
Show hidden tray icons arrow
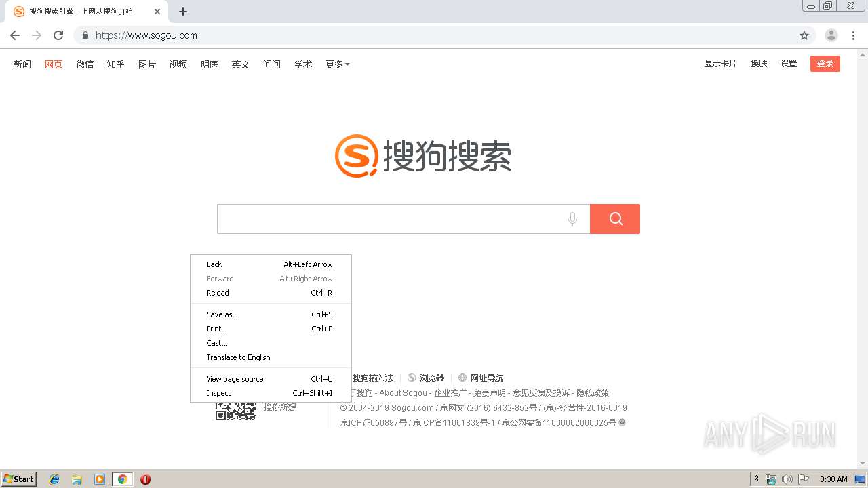756,479
